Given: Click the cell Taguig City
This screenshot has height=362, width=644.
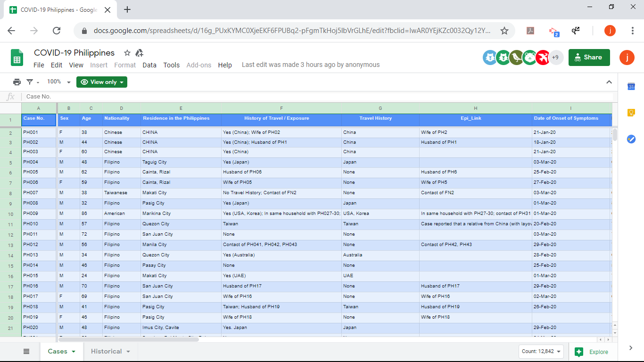Looking at the screenshot, I should coord(181,162).
